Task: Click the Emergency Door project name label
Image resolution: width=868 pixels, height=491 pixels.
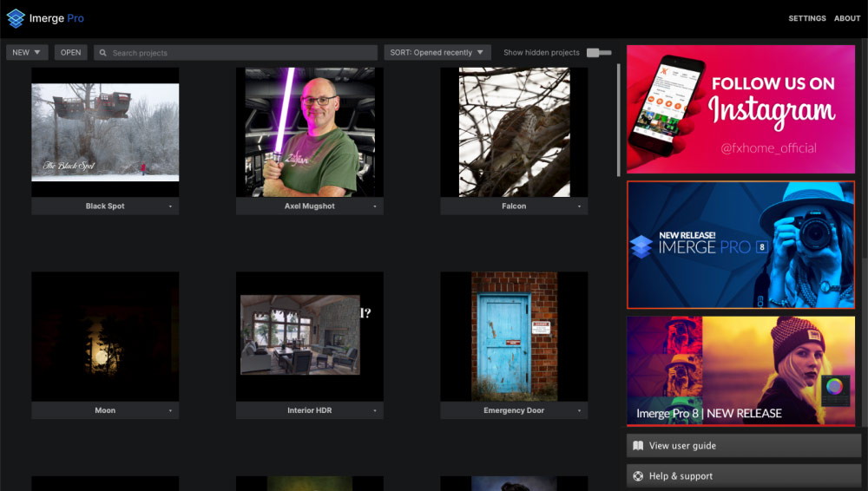Action: point(514,410)
